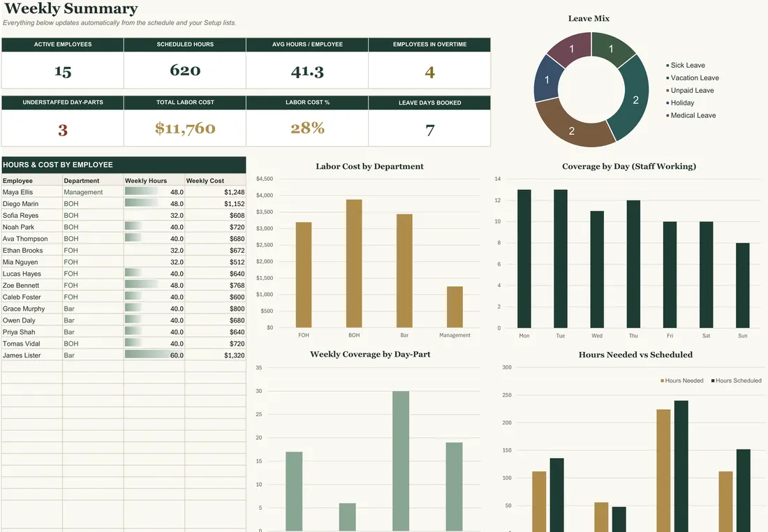This screenshot has width=768, height=532.
Task: Click the Sick Leave legend entry
Action: (x=686, y=65)
